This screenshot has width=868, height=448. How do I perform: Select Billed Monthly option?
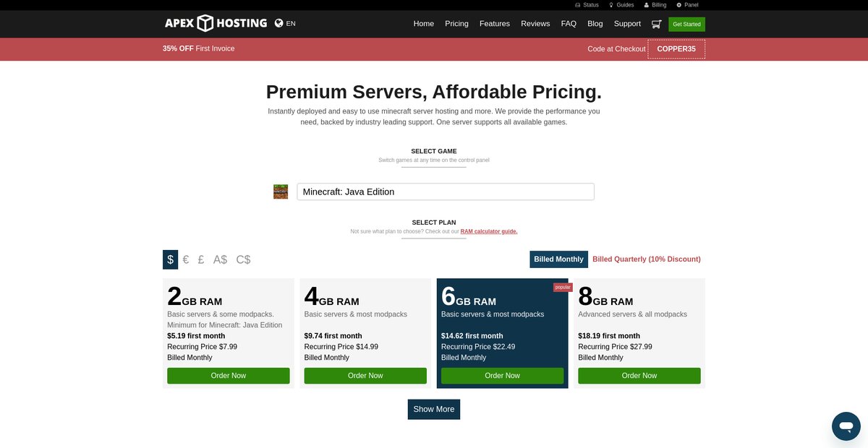tap(558, 259)
